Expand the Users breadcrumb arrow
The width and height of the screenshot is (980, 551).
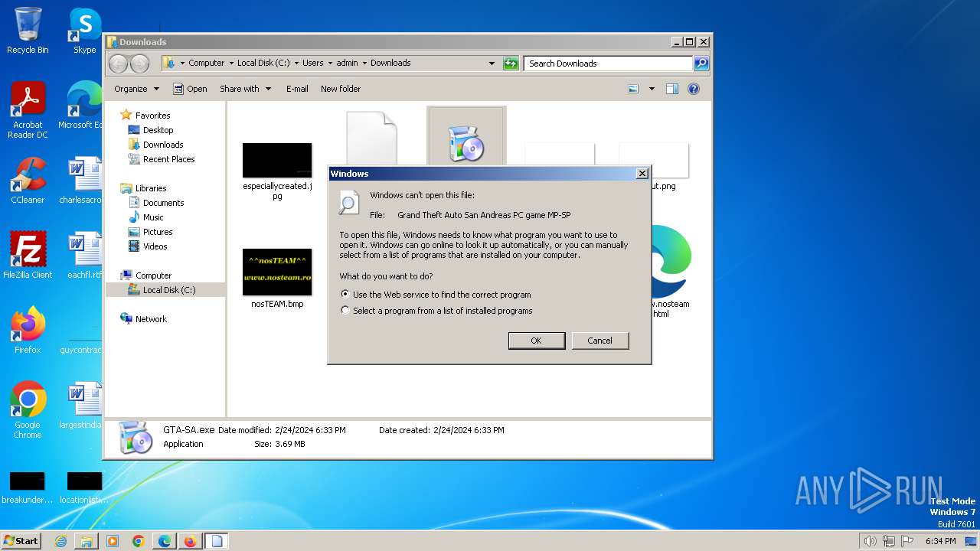(330, 64)
